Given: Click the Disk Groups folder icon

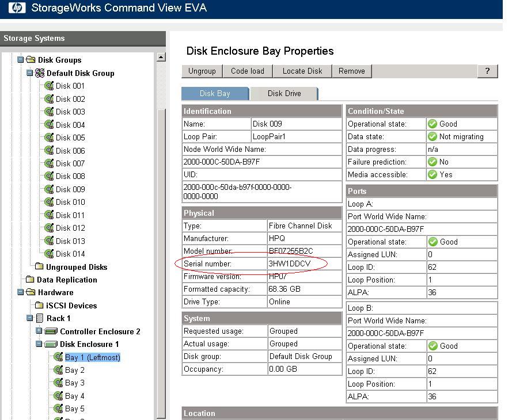Looking at the screenshot, I should (x=31, y=60).
